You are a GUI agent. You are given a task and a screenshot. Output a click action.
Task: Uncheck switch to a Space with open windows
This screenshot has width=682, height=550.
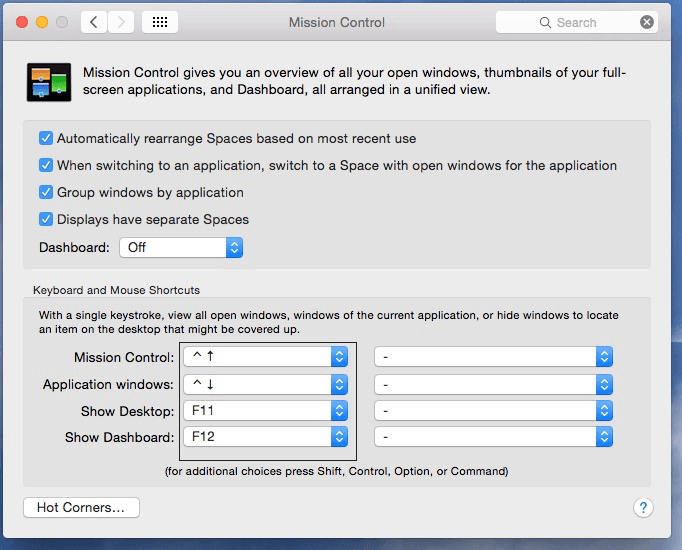[x=46, y=165]
